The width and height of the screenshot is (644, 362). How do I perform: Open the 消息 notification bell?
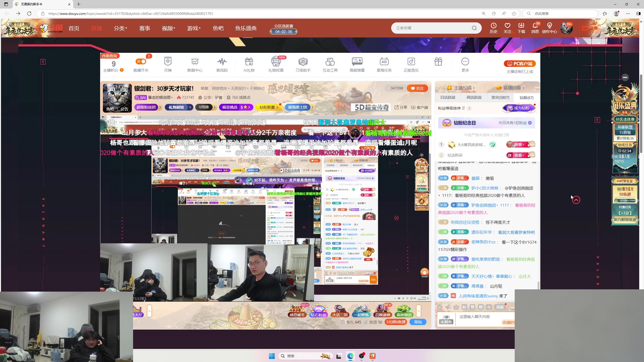[x=535, y=28]
